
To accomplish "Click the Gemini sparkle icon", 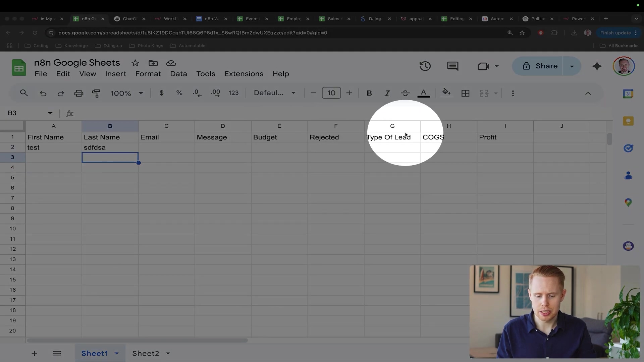I will [x=597, y=66].
